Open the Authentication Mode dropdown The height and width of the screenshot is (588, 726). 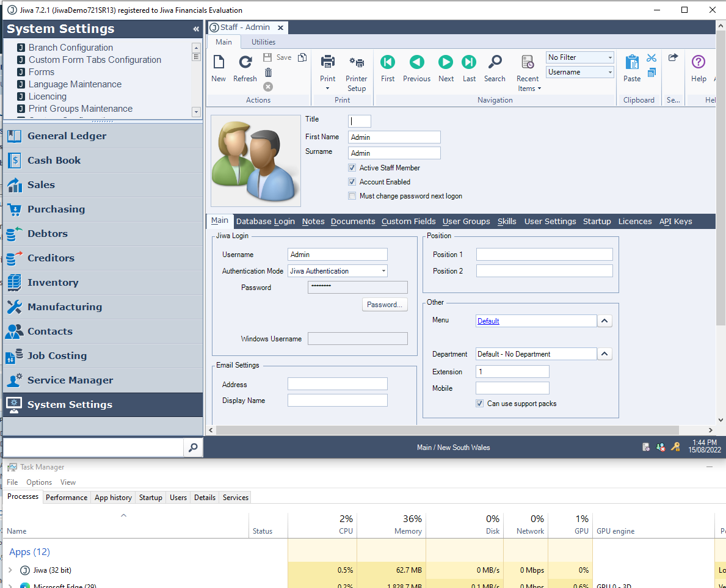click(383, 271)
